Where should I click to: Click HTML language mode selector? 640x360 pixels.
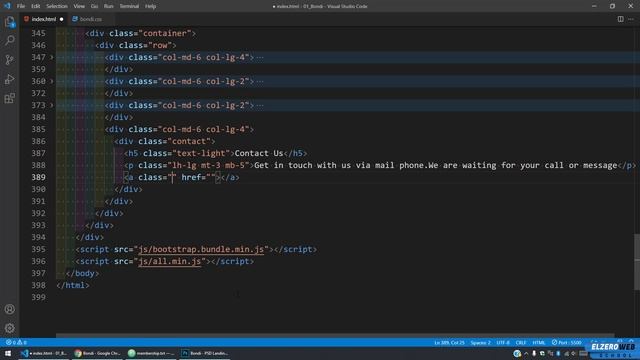coord(539,342)
